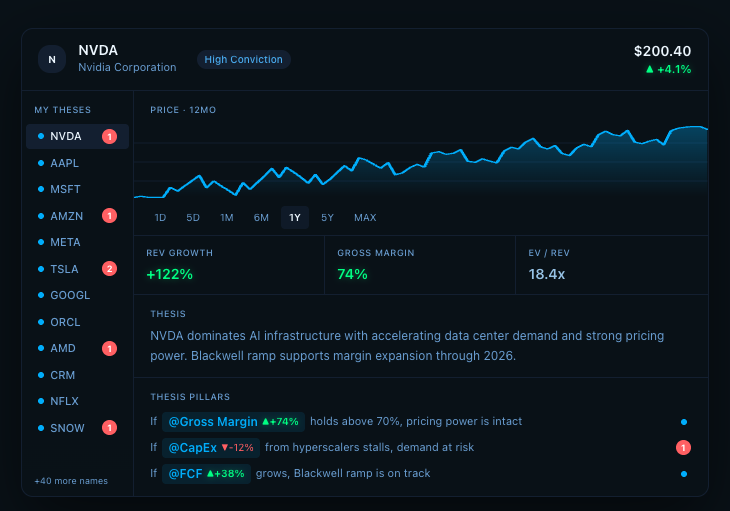Open the CRM thesis

(77, 375)
